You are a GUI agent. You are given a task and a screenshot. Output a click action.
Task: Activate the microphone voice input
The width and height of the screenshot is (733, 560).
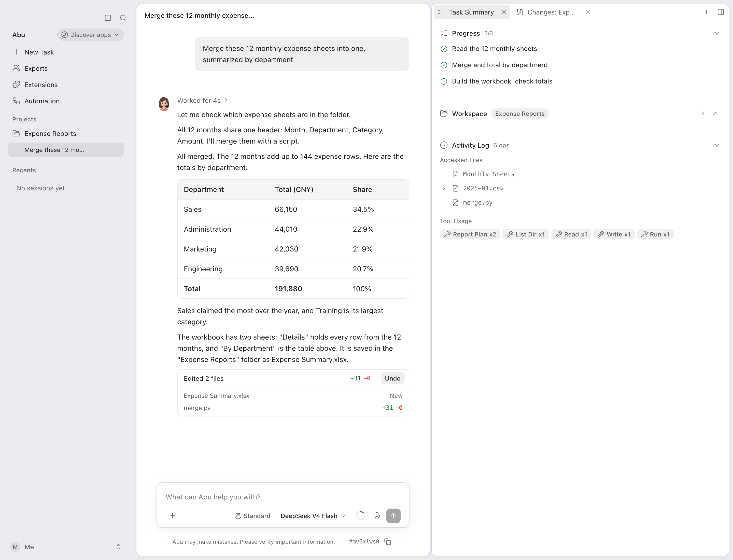coord(377,516)
